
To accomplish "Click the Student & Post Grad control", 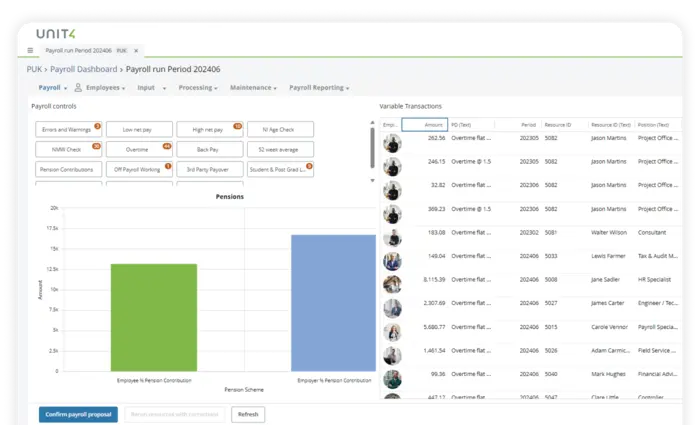I will click(280, 170).
